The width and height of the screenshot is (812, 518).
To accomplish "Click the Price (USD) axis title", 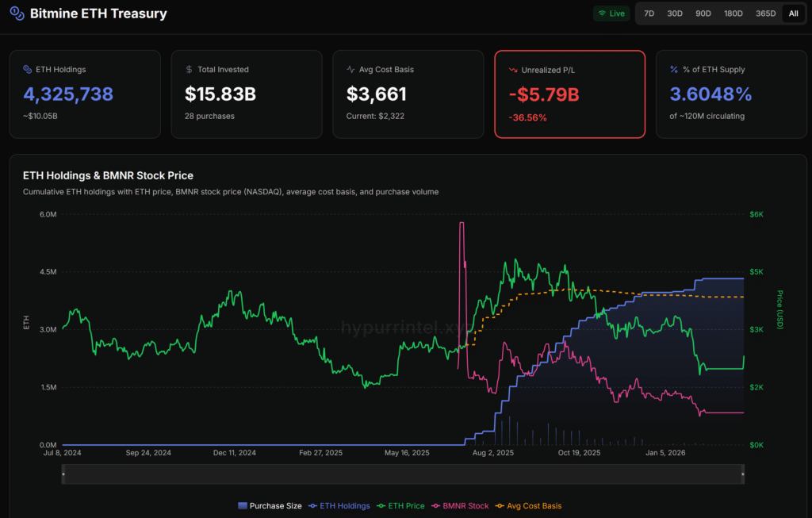I will tap(779, 309).
